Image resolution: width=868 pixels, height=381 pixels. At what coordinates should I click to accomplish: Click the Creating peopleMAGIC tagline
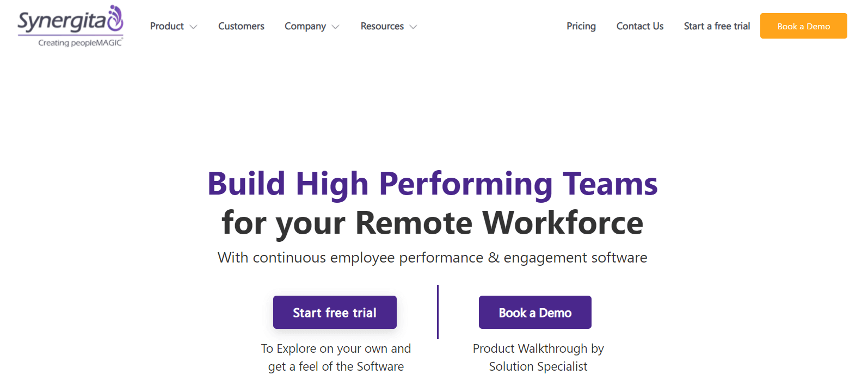point(81,42)
